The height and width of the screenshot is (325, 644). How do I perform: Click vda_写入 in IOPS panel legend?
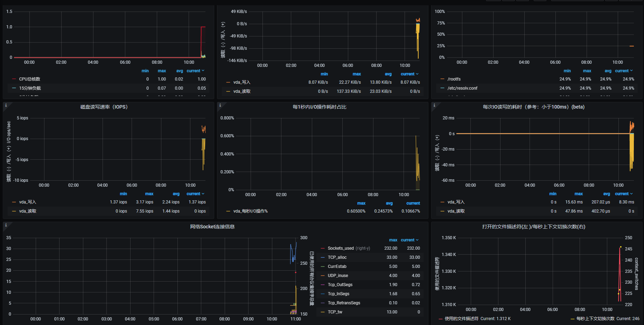pyautogui.click(x=28, y=202)
